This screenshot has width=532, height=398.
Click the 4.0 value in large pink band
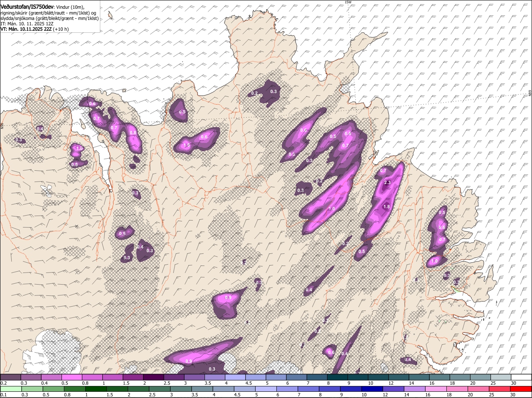(x=332, y=209)
